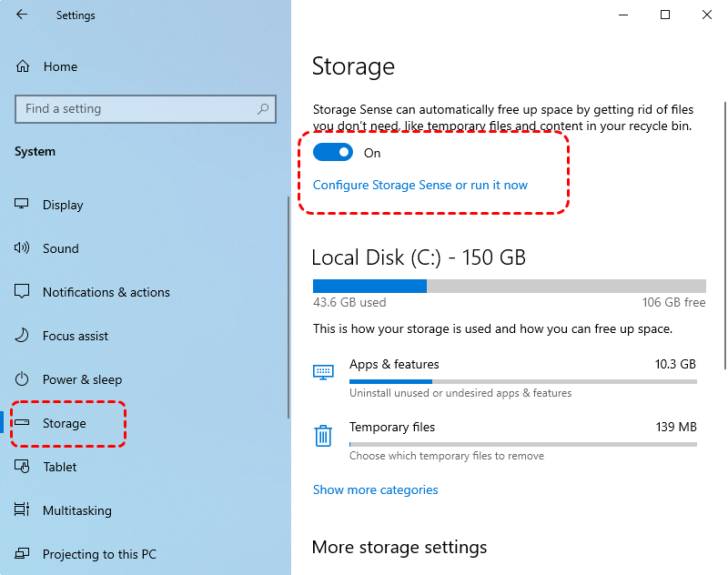
Task: Open Apps & features storage details
Action: pos(394,365)
